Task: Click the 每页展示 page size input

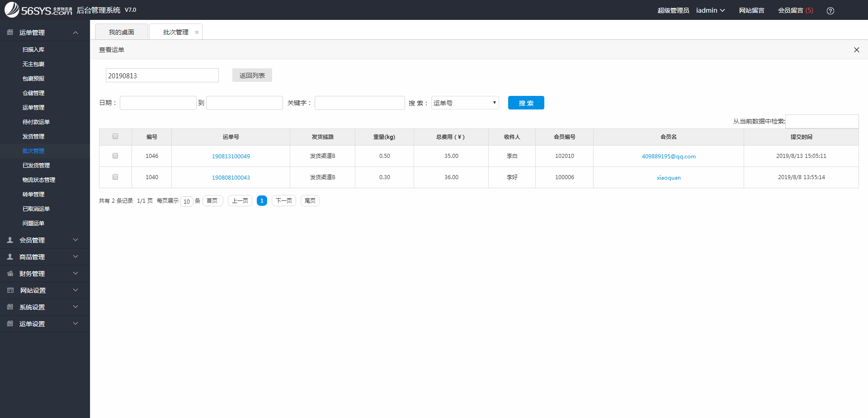Action: (187, 201)
